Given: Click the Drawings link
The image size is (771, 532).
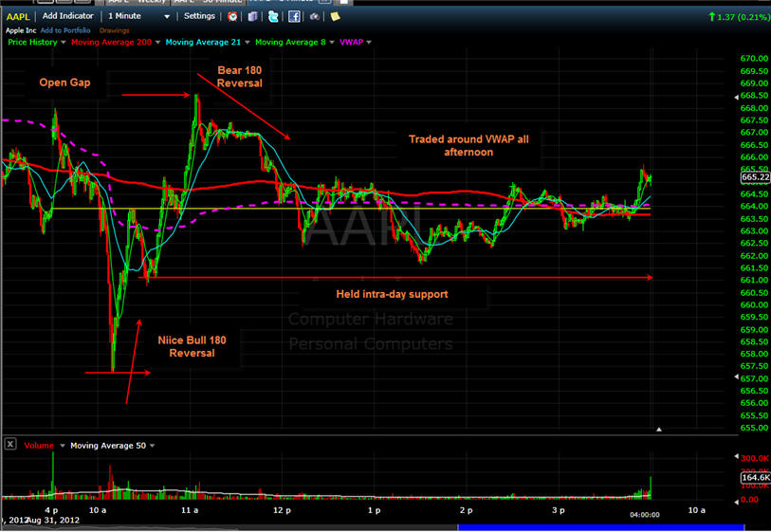Looking at the screenshot, I should [114, 30].
